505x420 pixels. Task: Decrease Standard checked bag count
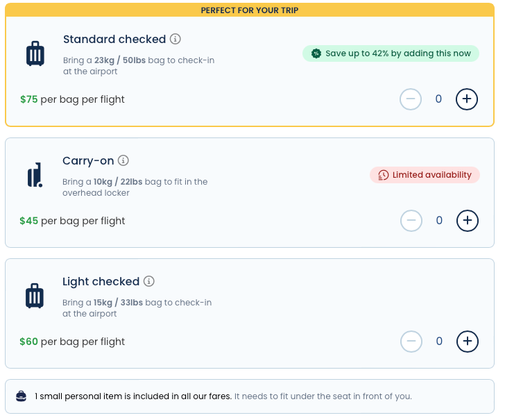point(411,99)
